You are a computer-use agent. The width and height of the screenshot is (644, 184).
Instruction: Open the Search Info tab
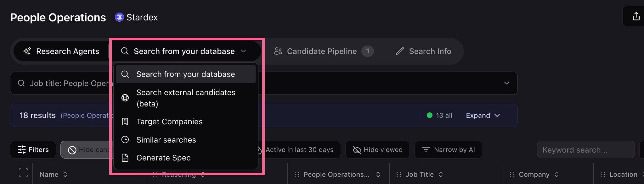click(x=423, y=51)
